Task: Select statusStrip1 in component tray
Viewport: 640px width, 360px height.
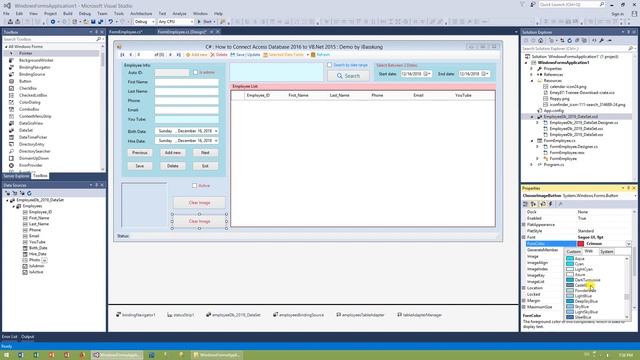Action: coord(180,315)
